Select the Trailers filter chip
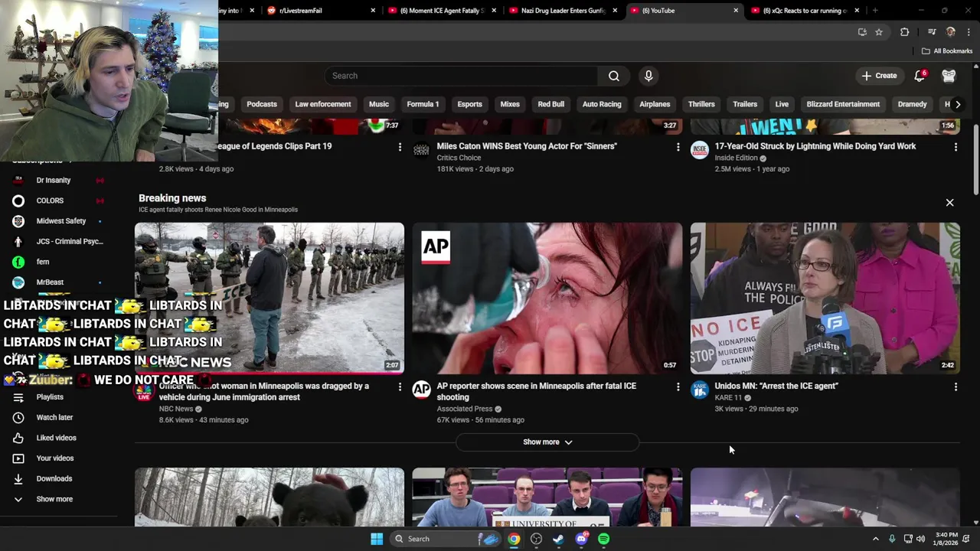The height and width of the screenshot is (551, 980). [745, 104]
